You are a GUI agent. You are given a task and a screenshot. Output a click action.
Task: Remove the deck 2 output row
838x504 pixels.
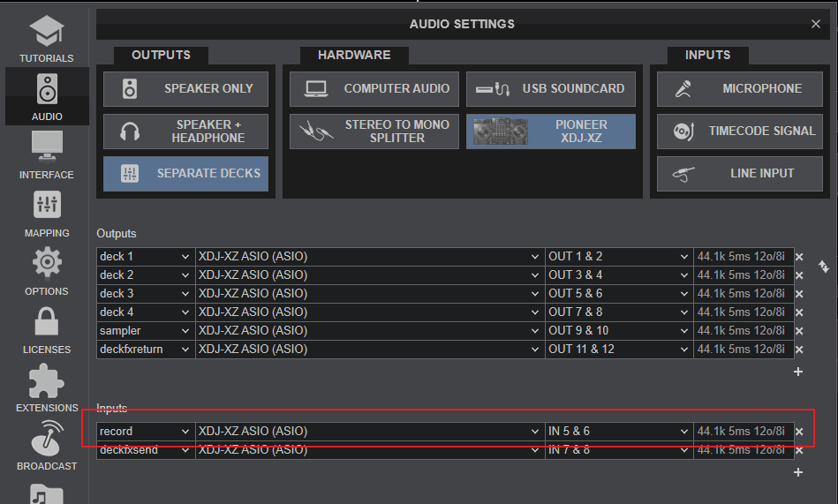click(x=799, y=275)
